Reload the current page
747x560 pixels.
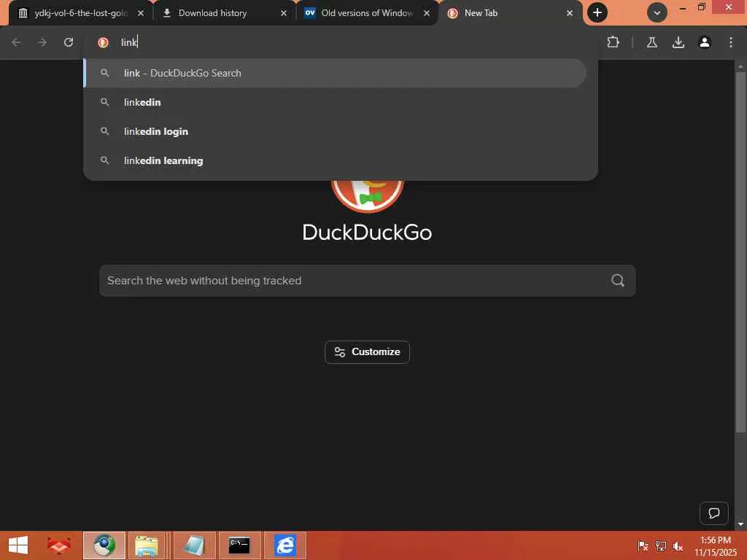(69, 42)
